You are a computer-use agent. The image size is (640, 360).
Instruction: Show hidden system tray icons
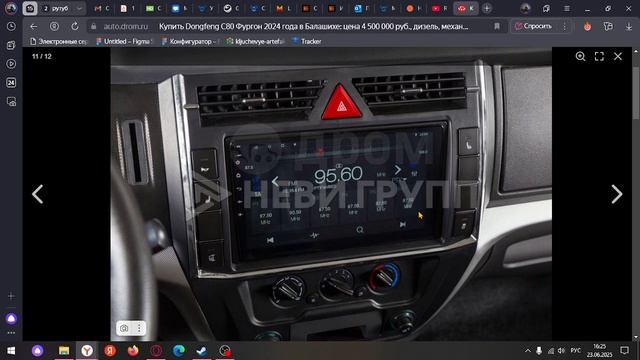(x=528, y=351)
